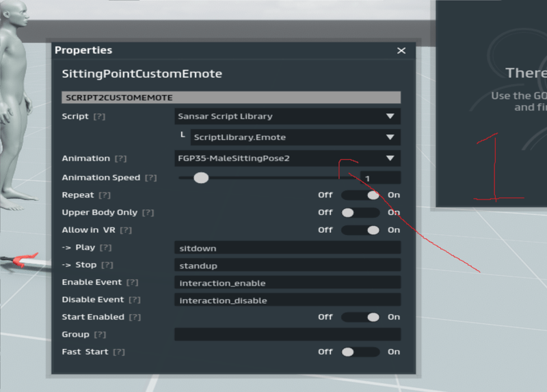The height and width of the screenshot is (392, 547).
Task: Click the Properties panel title
Action: 83,51
